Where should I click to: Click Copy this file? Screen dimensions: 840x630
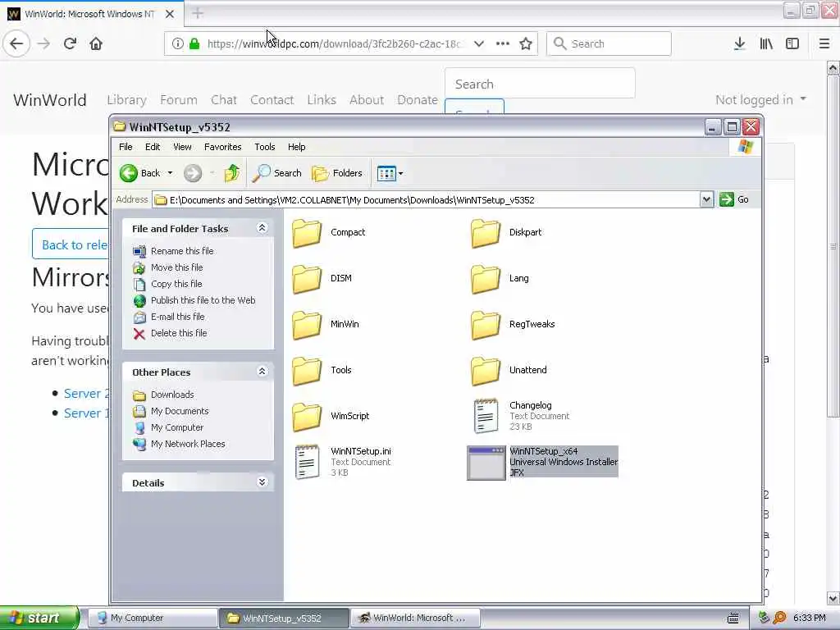(167, 284)
